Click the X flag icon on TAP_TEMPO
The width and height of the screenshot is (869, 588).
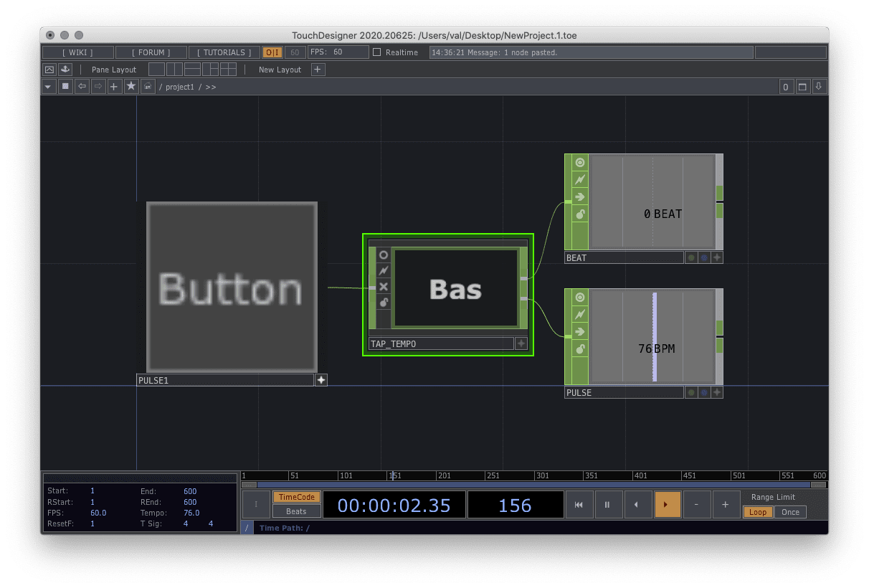click(x=384, y=287)
